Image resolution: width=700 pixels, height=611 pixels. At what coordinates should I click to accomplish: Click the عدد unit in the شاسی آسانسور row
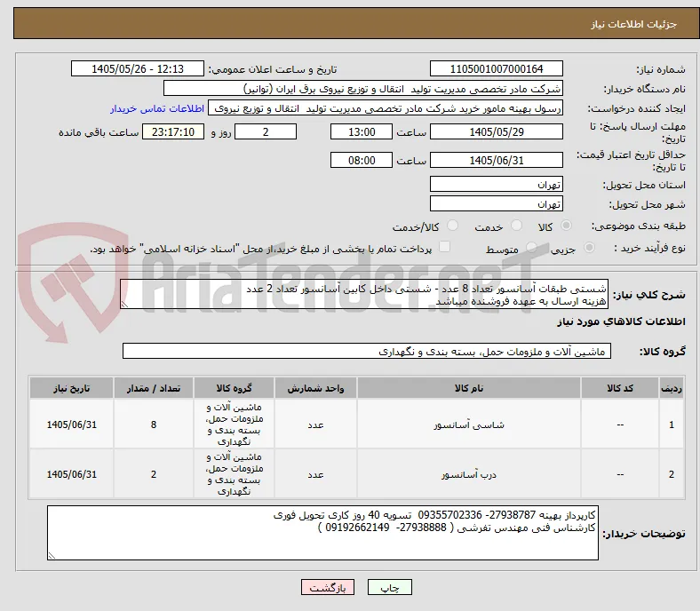coord(315,425)
